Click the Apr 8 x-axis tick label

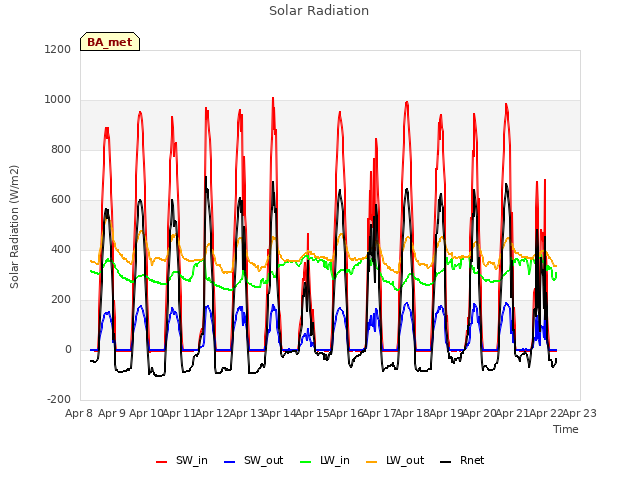[79, 413]
